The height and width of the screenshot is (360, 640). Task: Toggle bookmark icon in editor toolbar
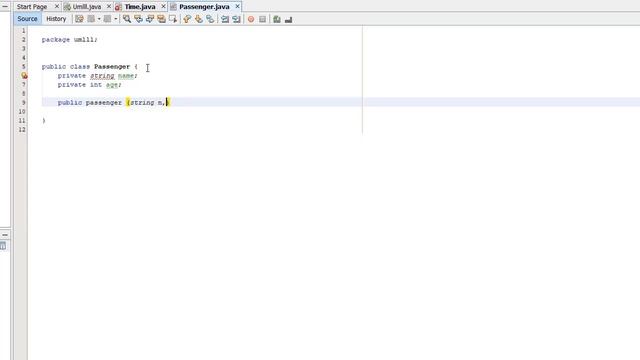click(x=210, y=19)
